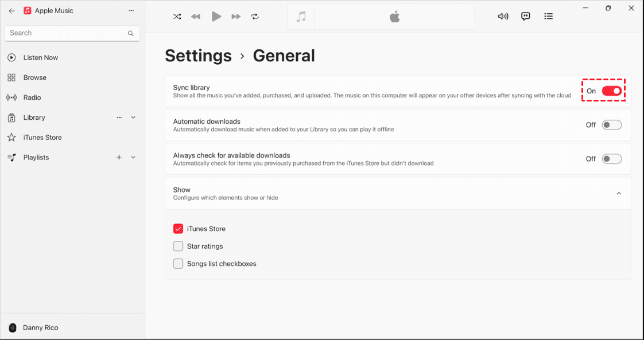The image size is (644, 340).
Task: Check the Songs list checkboxes option
Action: tap(178, 264)
